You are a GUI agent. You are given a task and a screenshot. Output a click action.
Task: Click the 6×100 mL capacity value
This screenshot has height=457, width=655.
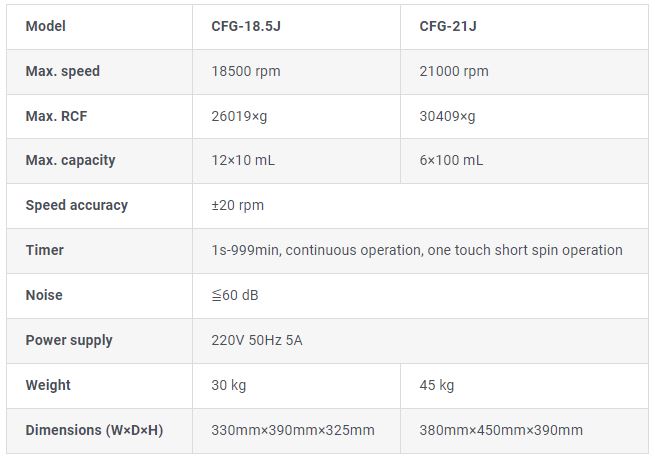pos(451,160)
